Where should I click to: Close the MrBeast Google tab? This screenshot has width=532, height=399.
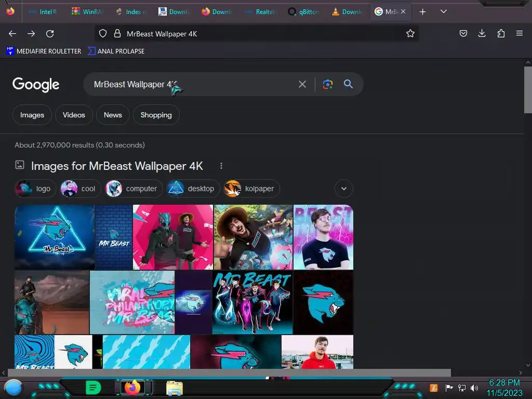coord(403,11)
